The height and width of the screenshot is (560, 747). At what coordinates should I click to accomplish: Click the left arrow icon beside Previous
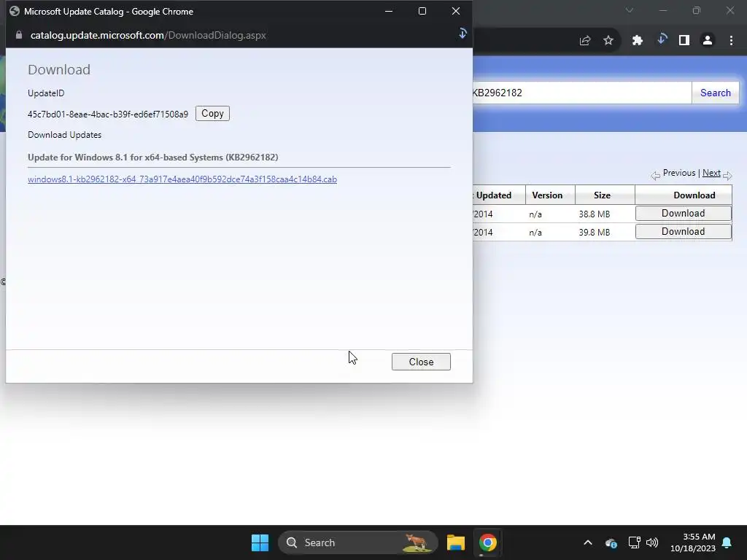click(x=656, y=176)
